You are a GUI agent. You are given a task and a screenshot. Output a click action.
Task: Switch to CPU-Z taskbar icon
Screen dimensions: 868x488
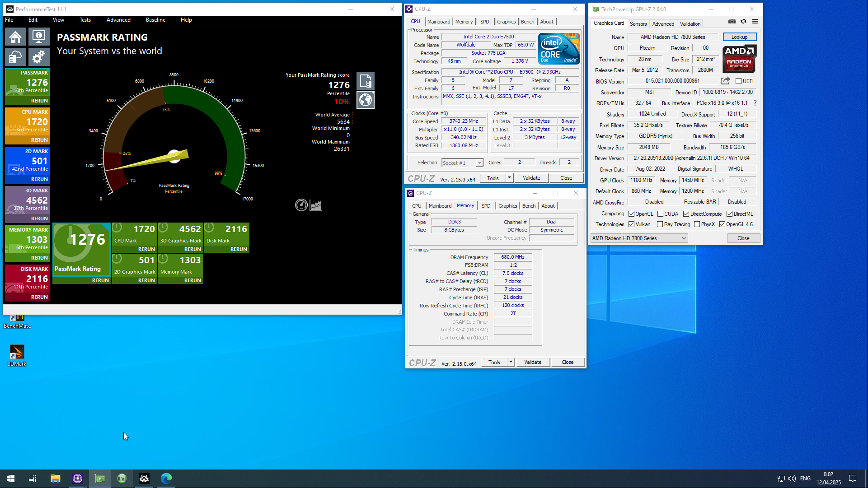[x=78, y=479]
